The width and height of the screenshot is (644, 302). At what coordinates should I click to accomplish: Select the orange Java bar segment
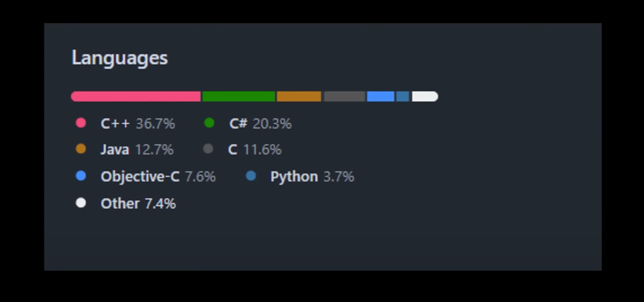click(299, 96)
